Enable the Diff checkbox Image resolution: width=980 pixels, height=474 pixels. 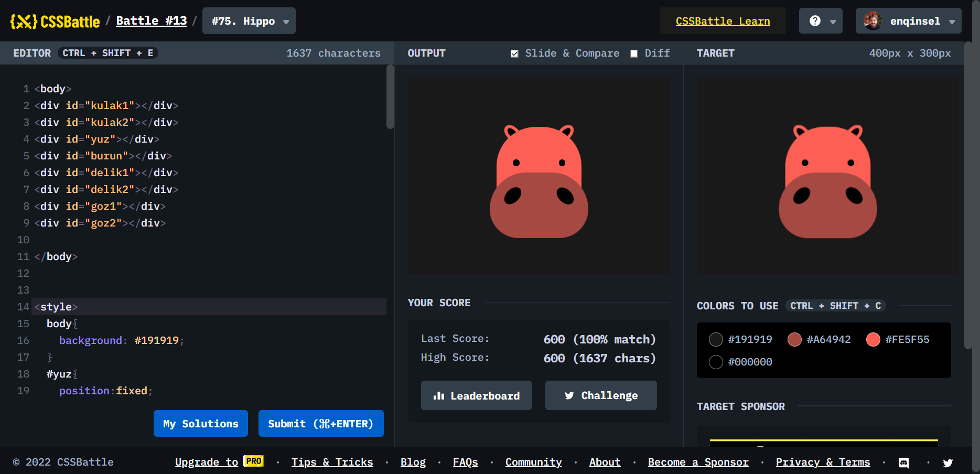634,53
